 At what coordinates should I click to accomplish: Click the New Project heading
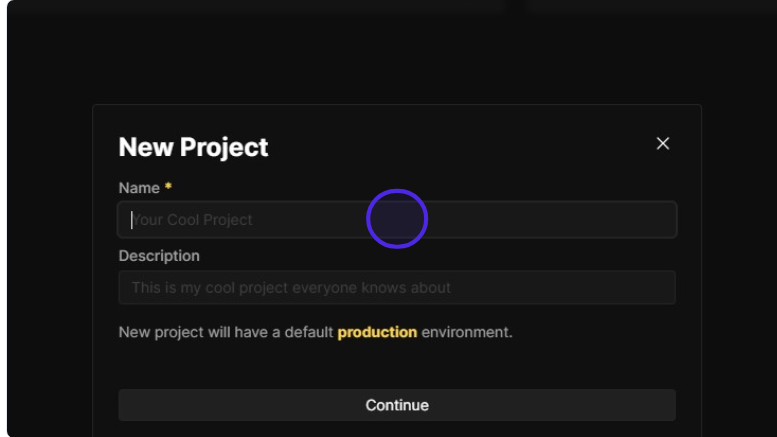[x=193, y=147]
